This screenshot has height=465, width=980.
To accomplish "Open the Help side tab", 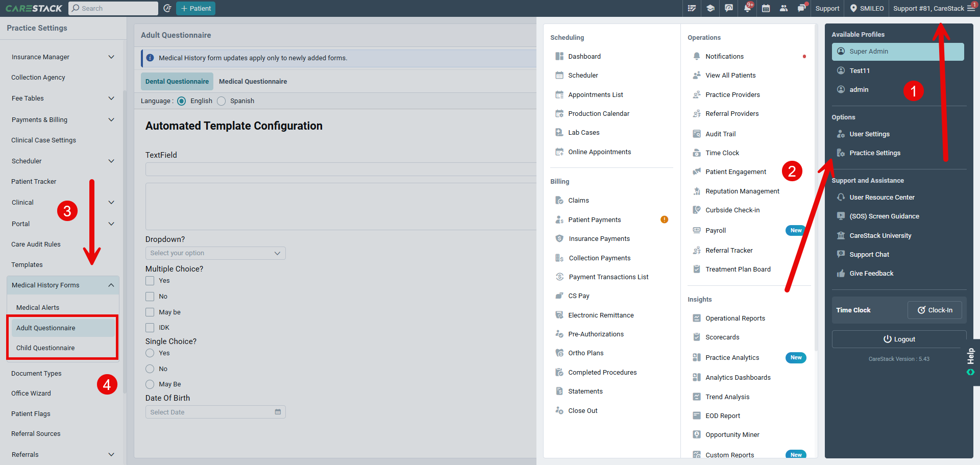I will (971, 362).
